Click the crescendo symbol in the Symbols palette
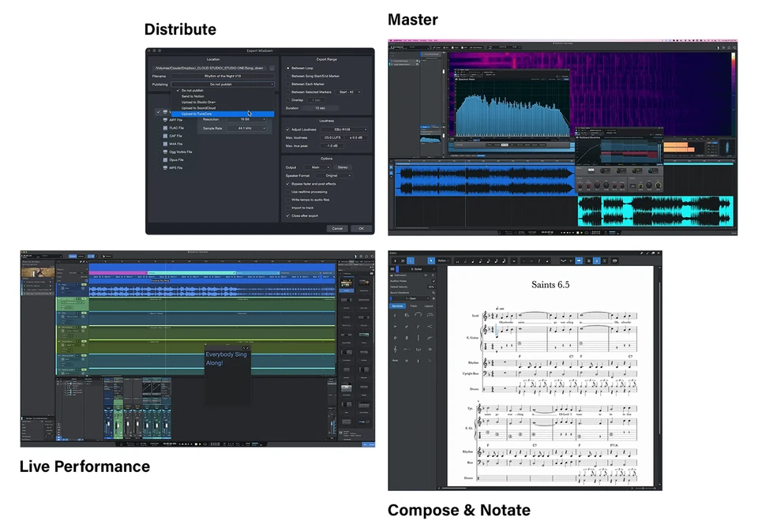Screen dimensions: 758x532 click(x=430, y=326)
